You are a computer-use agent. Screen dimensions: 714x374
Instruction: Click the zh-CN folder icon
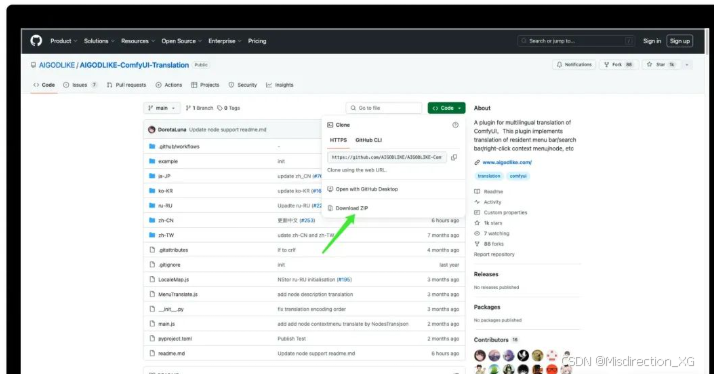pyautogui.click(x=152, y=220)
